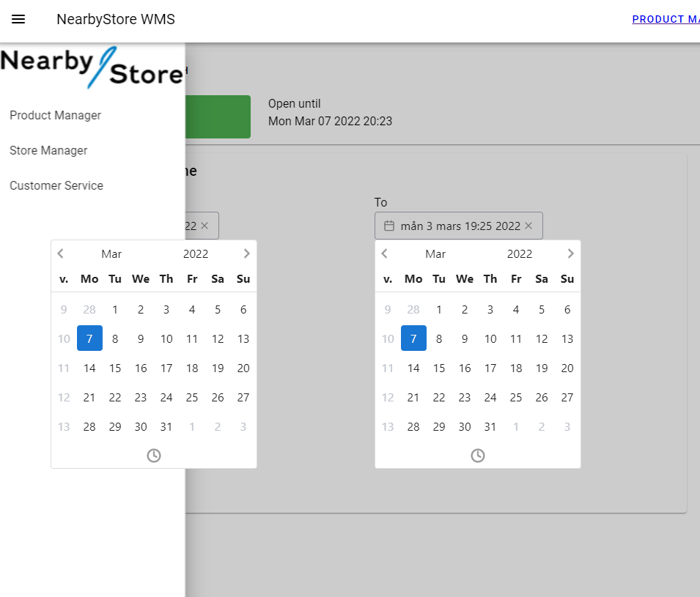This screenshot has width=700, height=597.
Task: Click the To date input field
Action: click(x=458, y=226)
